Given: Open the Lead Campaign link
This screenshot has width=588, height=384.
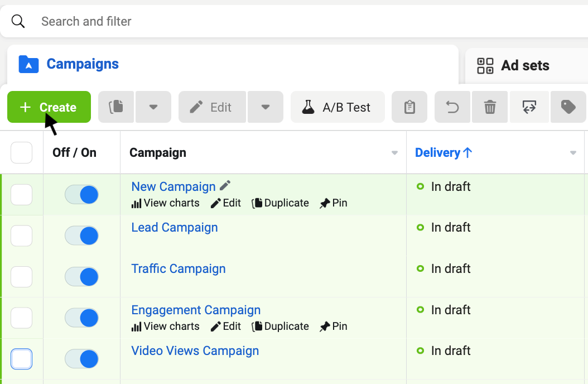Looking at the screenshot, I should click(x=175, y=227).
